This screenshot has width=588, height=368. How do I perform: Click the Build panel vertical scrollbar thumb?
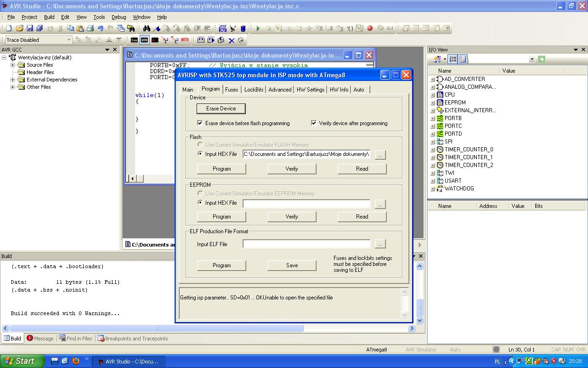(419, 308)
